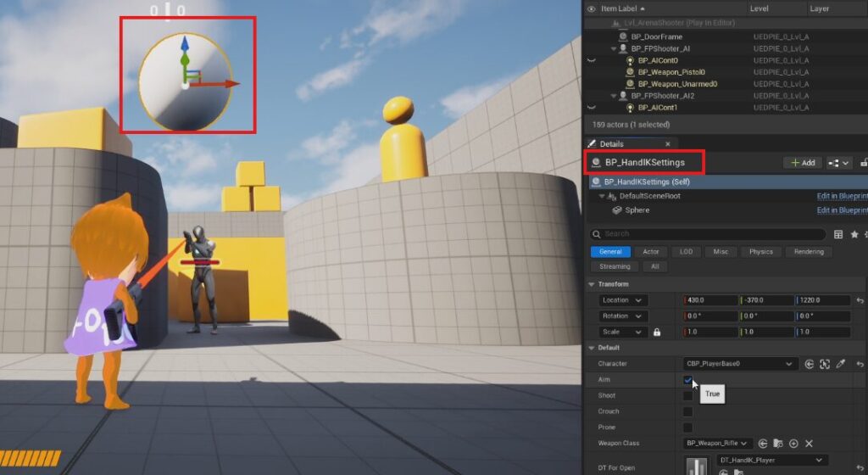Image resolution: width=868 pixels, height=475 pixels.
Task: Open the Location type dropdown
Action: (x=623, y=300)
